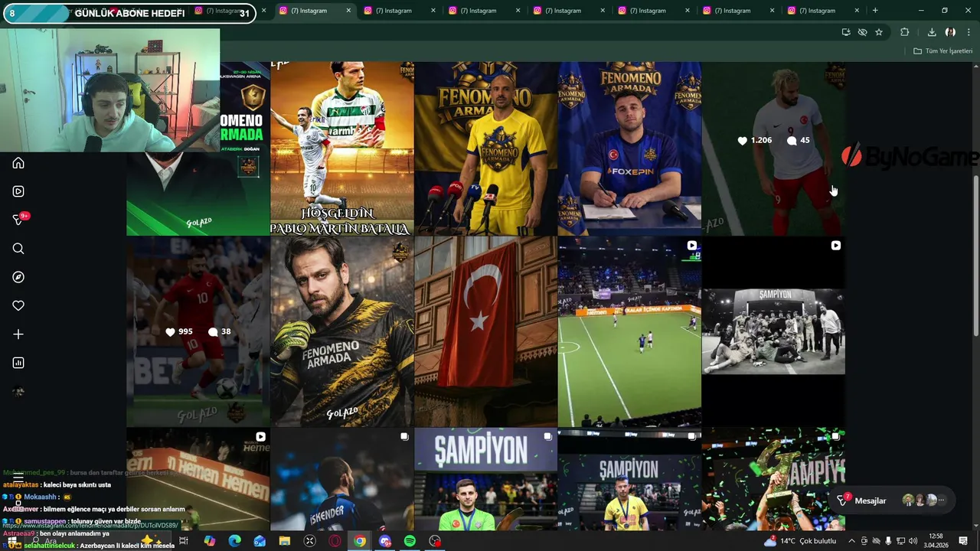Open Task View on the taskbar
The height and width of the screenshot is (551, 980).
coord(184,541)
